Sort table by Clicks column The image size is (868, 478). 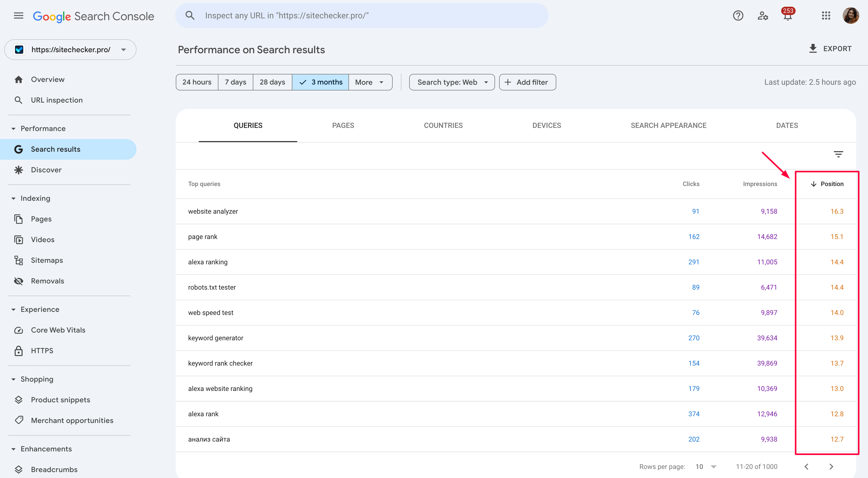coord(691,184)
